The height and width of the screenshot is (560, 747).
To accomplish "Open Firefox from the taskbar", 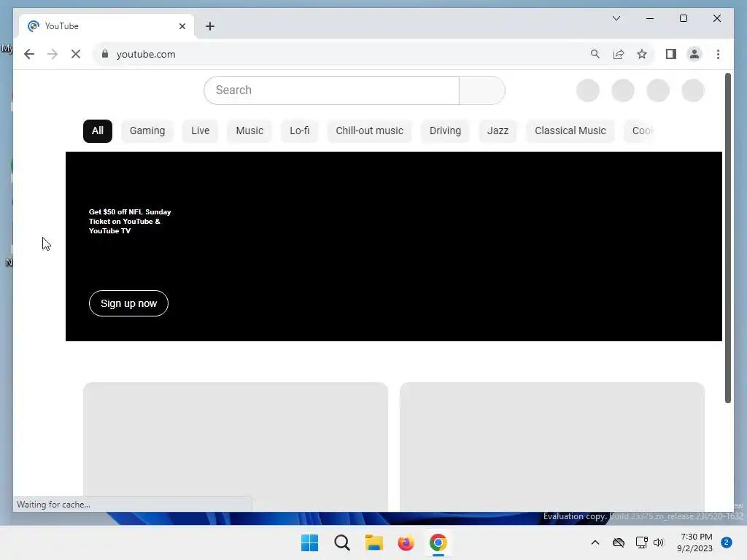I will point(406,542).
